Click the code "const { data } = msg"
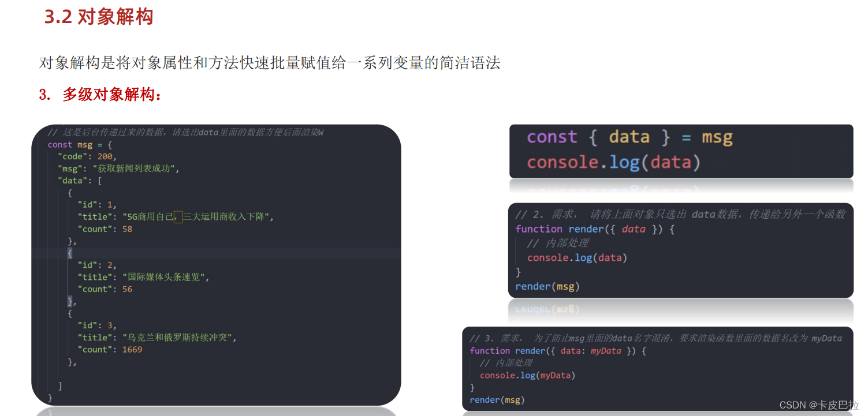Viewport: 868px width, 416px height. point(629,137)
